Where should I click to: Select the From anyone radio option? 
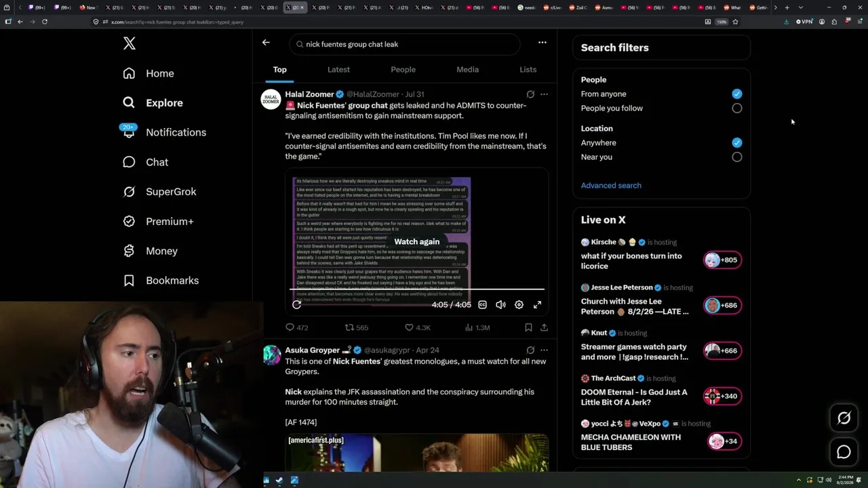pyautogui.click(x=737, y=94)
